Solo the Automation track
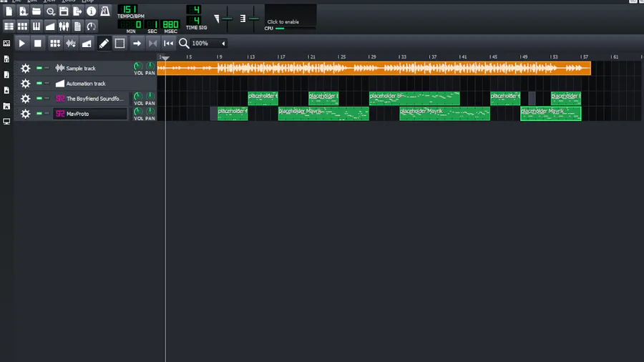Viewport: 644px width, 362px height. pyautogui.click(x=47, y=83)
